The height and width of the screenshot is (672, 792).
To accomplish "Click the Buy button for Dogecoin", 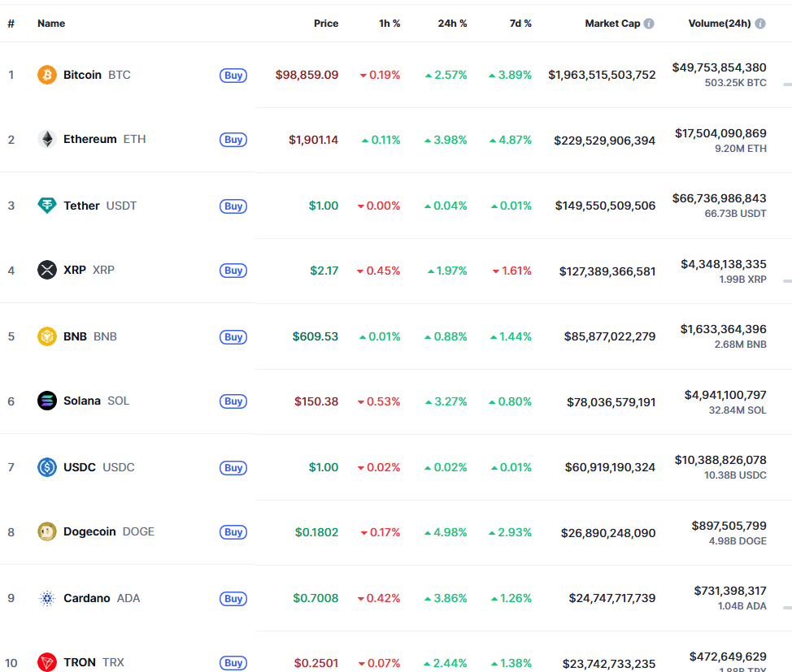I will [x=233, y=532].
